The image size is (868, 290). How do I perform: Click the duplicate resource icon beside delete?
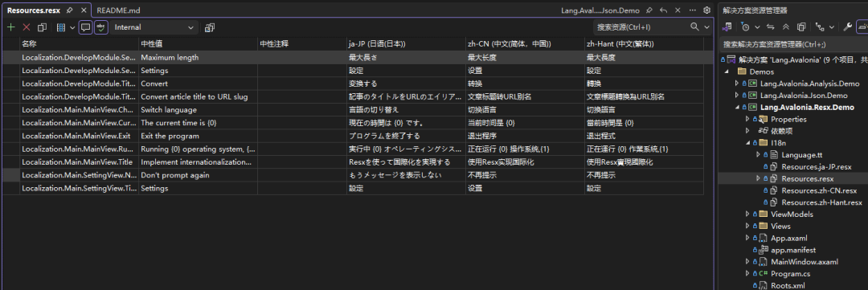pyautogui.click(x=42, y=27)
